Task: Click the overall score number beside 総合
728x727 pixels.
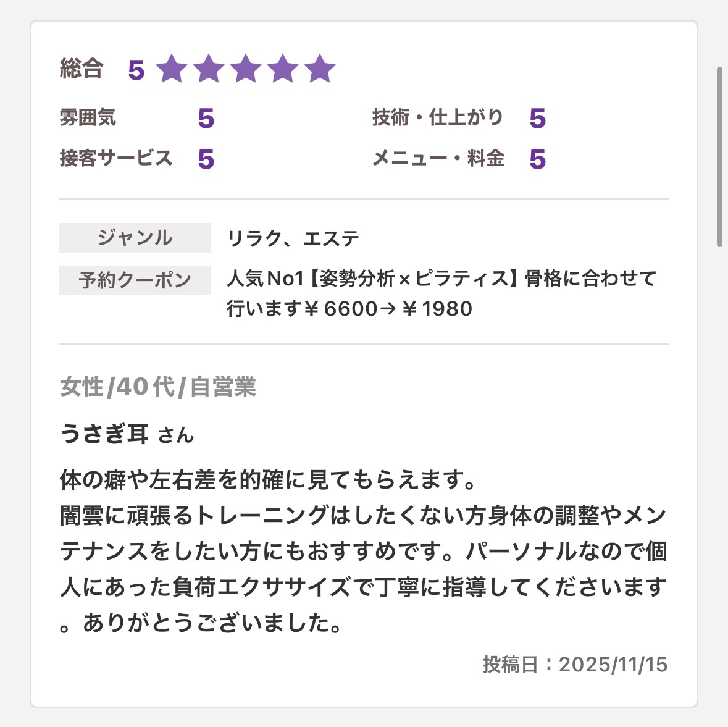Action: (x=136, y=70)
